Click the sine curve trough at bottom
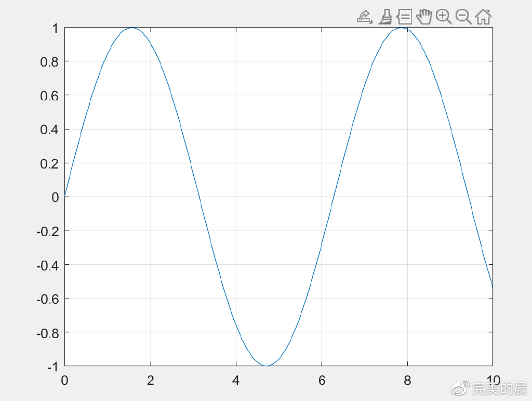Screen dimensions: 532x401 267,365
